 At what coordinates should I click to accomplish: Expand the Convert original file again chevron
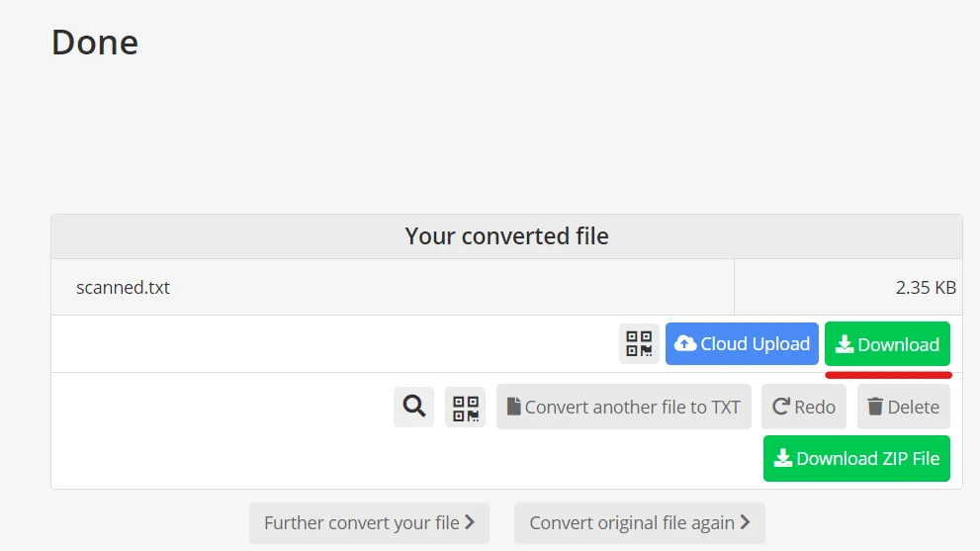745,522
